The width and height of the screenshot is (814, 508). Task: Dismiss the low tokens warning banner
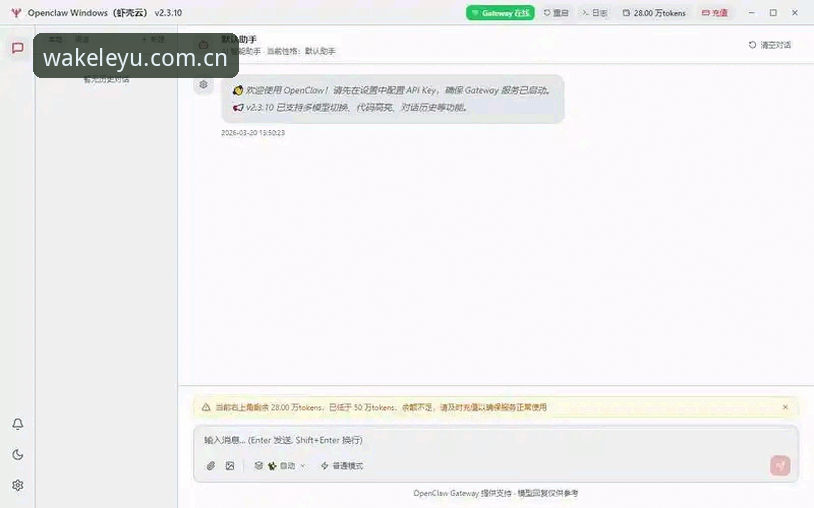click(x=785, y=407)
